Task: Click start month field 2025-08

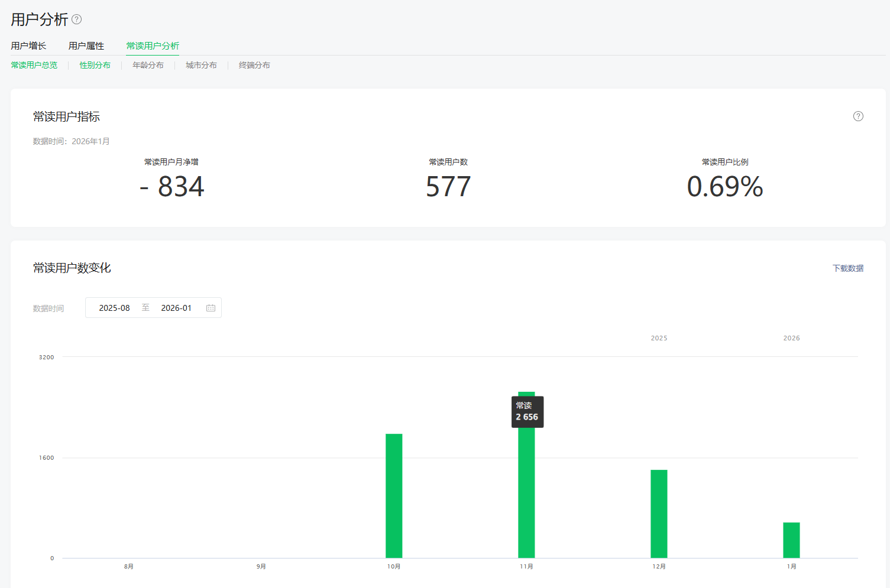Action: [114, 308]
